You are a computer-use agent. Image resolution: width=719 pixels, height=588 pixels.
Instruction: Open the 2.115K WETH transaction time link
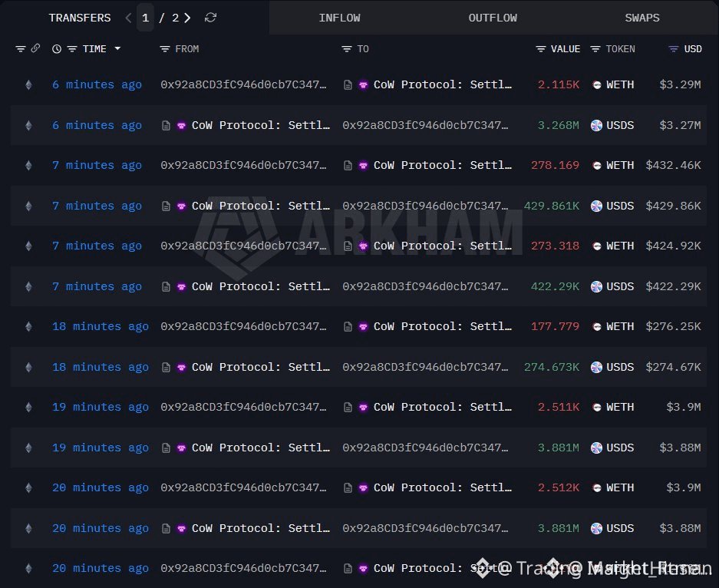[97, 85]
